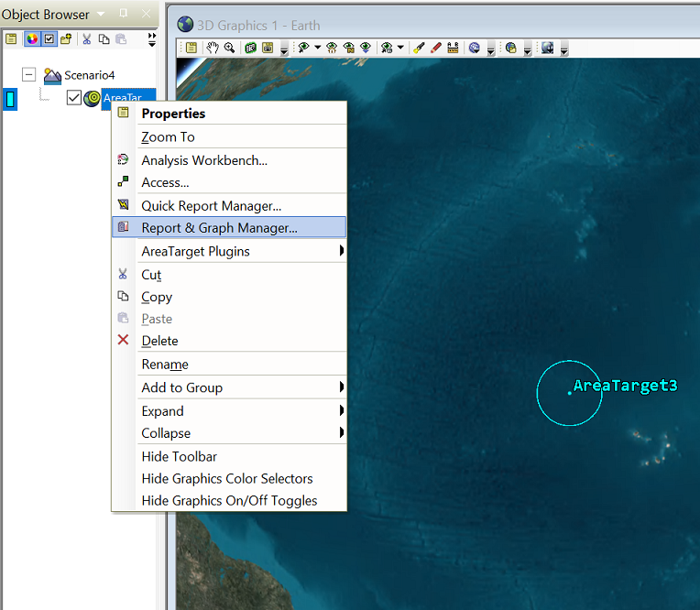The width and height of the screenshot is (700, 610).
Task: Open first 3D toolbar options dropdown
Action: point(284,49)
